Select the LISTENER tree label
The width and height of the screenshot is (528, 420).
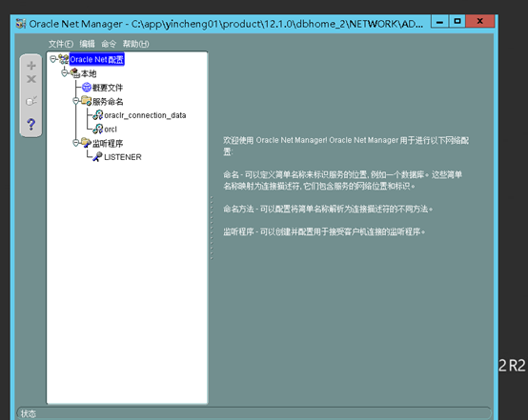coord(123,157)
